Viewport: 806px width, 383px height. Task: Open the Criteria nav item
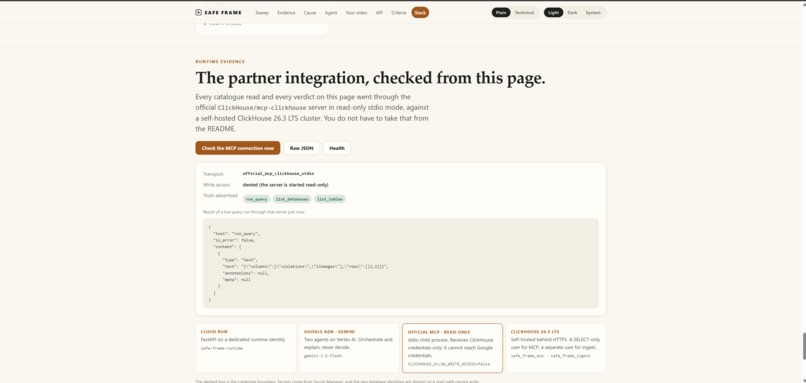pyautogui.click(x=398, y=12)
